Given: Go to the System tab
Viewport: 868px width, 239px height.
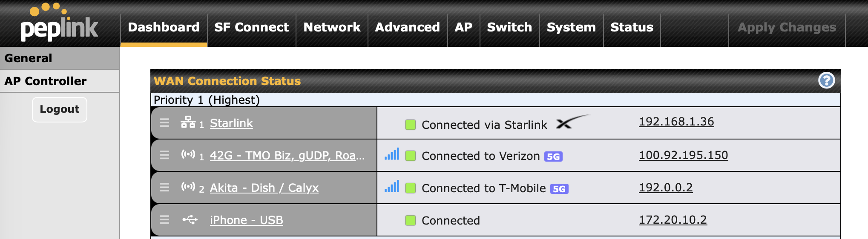Looking at the screenshot, I should [x=571, y=27].
